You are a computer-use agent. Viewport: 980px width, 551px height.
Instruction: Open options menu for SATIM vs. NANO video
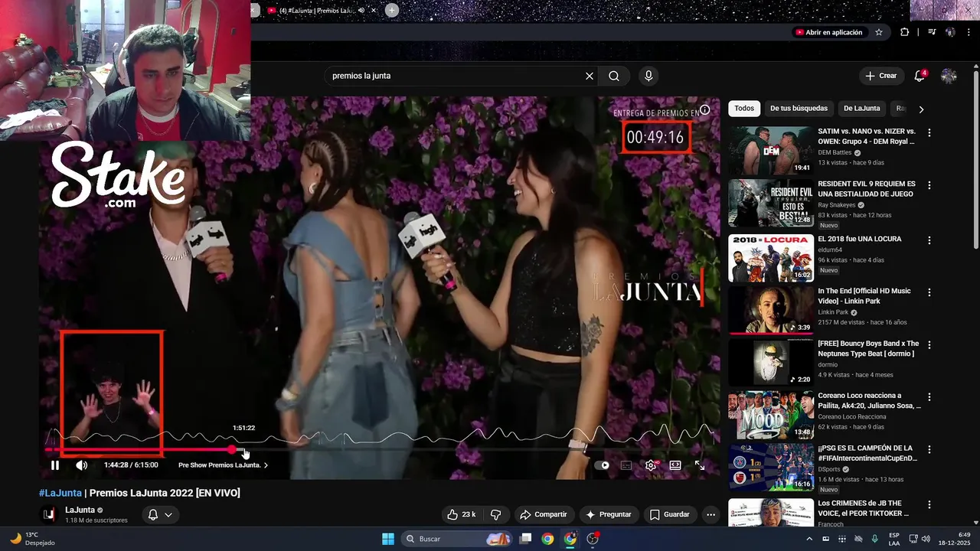click(929, 132)
